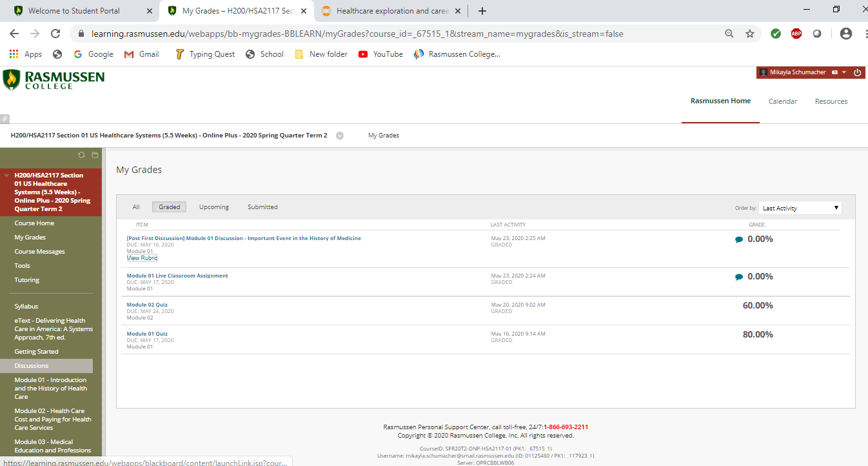Screen dimensions: 868x466
Task: Show Upcoming grade items
Action: [x=214, y=207]
